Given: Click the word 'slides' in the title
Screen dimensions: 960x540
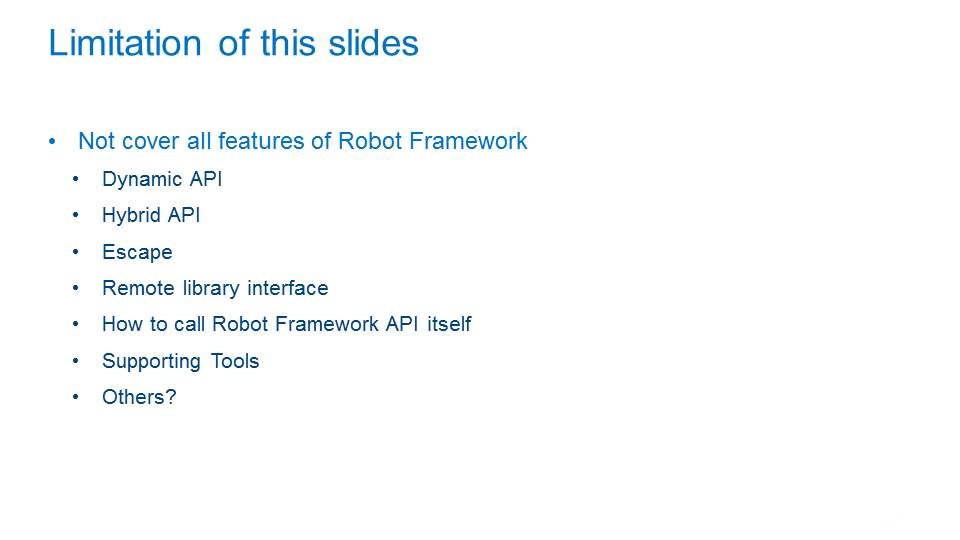Looking at the screenshot, I should point(373,43).
